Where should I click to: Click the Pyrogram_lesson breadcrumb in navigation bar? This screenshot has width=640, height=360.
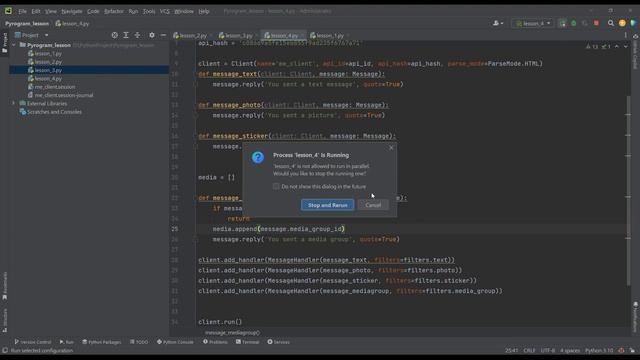click(x=27, y=24)
